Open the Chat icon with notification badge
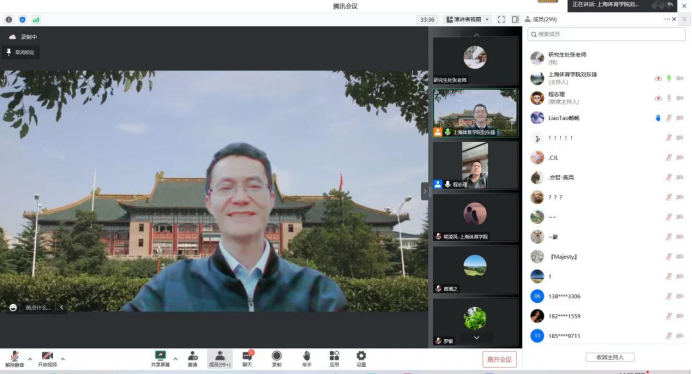 pyautogui.click(x=247, y=359)
